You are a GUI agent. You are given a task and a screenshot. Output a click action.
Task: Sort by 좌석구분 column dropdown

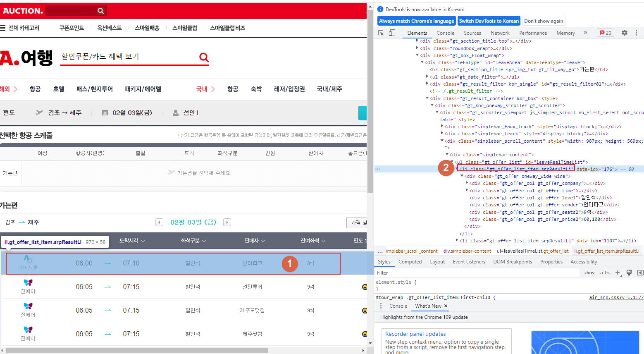click(193, 241)
